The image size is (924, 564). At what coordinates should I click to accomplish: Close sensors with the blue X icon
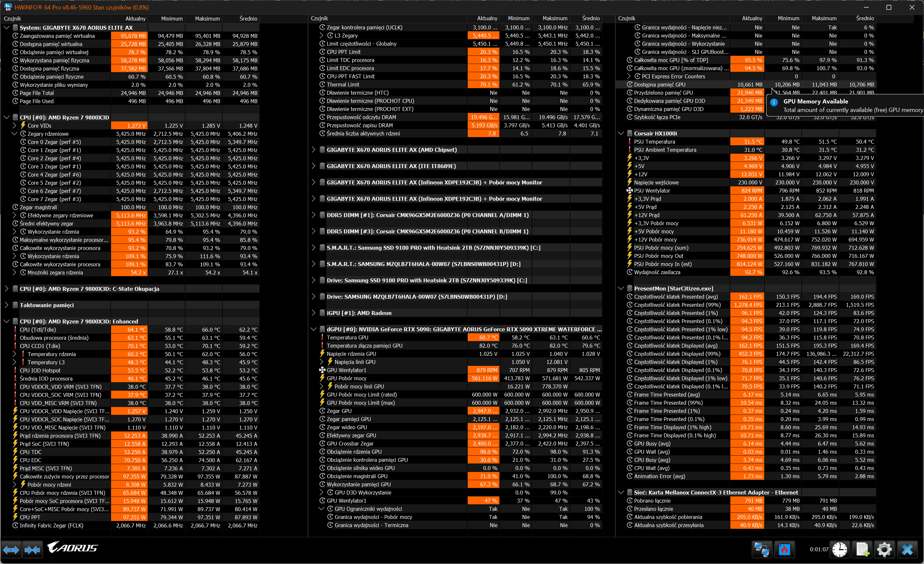click(x=907, y=549)
